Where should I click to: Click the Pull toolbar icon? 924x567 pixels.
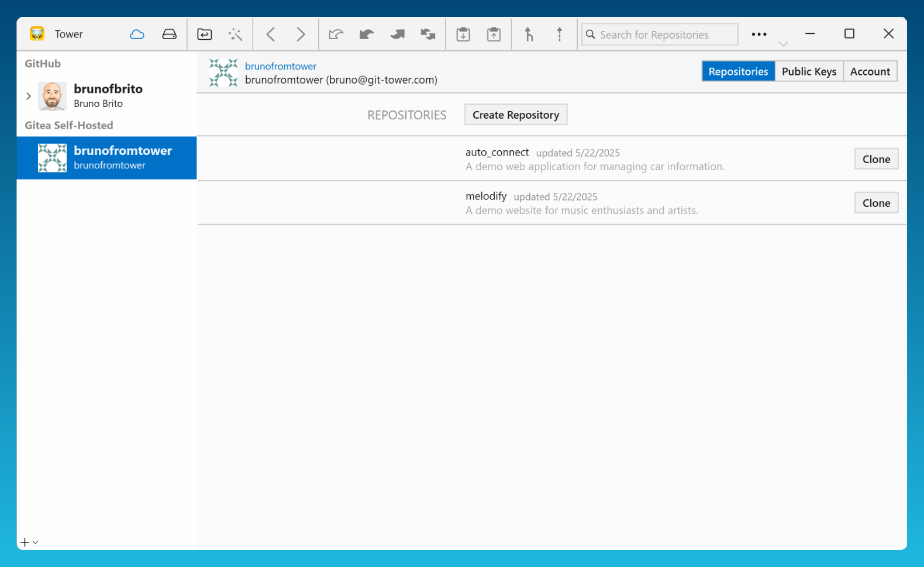click(x=367, y=34)
